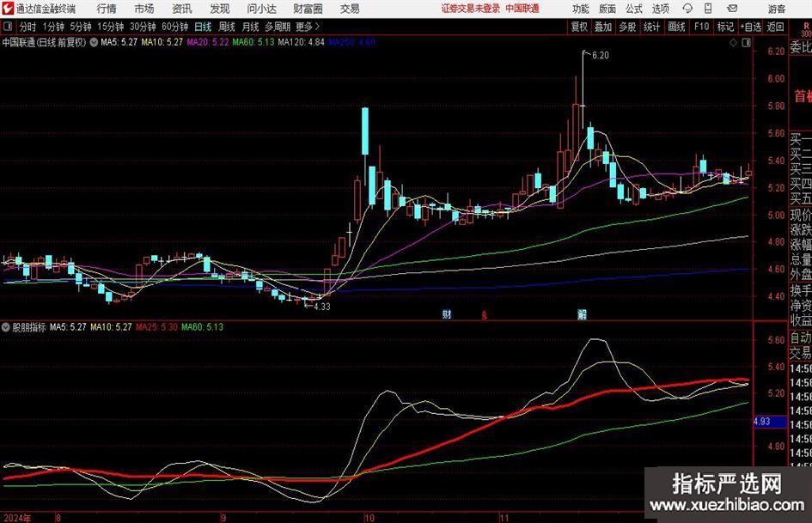The image size is (812, 523).
Task: Expand the dropdown next to 中国联通(日线 前复权)
Action: pos(94,42)
